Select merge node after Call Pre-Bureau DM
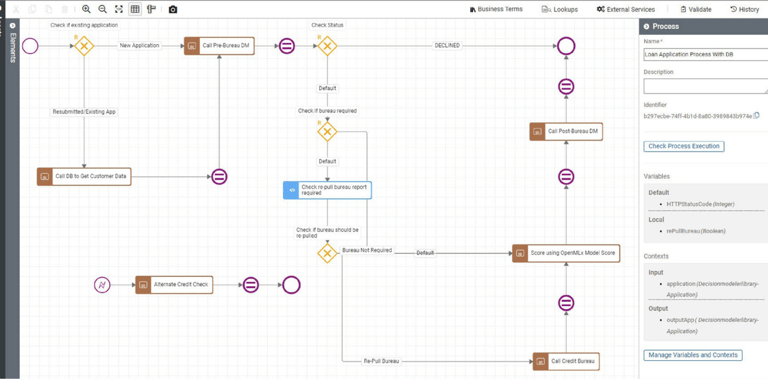Viewport: 768px width, 379px height. [287, 47]
